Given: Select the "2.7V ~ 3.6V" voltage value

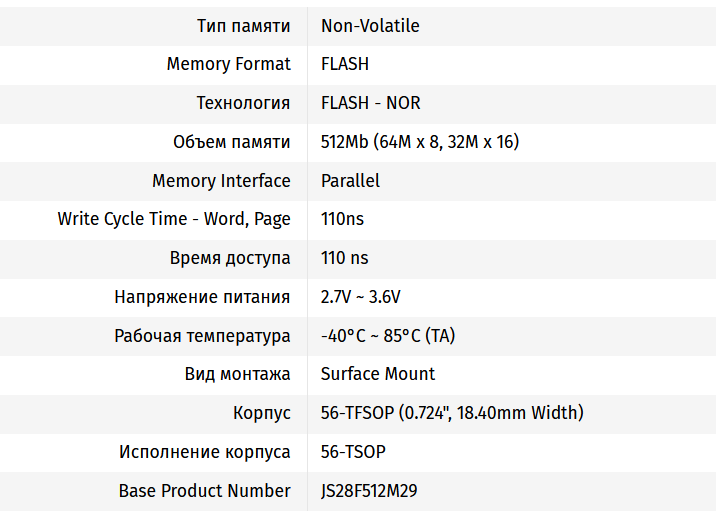Looking at the screenshot, I should click(x=361, y=297).
